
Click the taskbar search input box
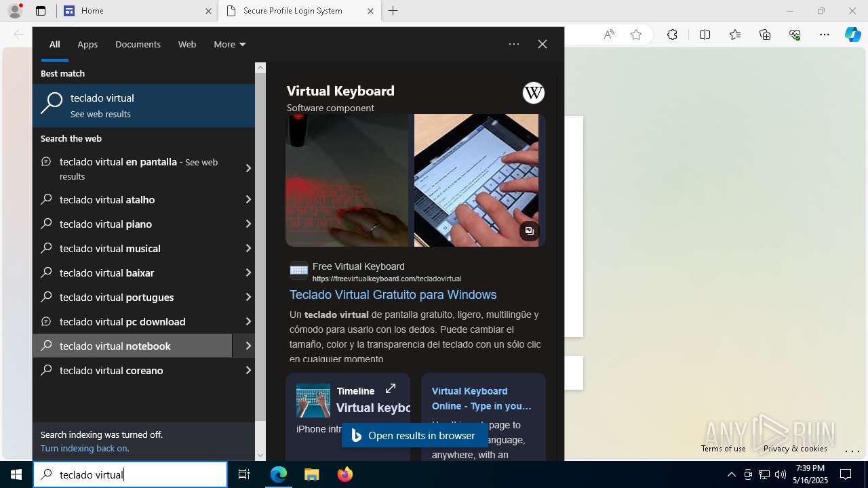130,474
